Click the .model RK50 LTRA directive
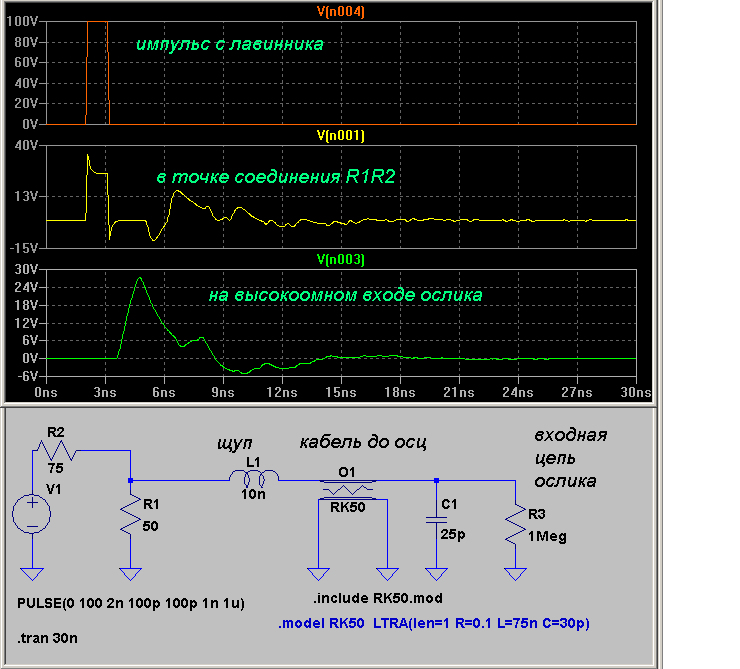 pyautogui.click(x=434, y=624)
